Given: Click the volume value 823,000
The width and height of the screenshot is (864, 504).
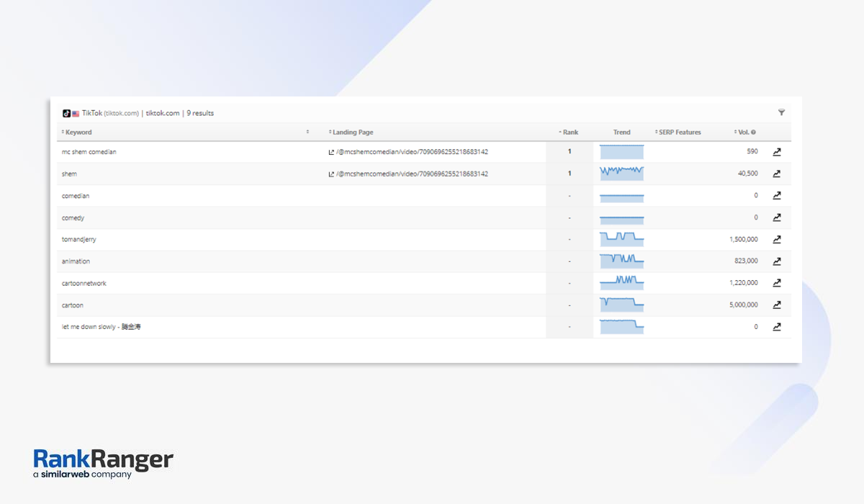Looking at the screenshot, I should pos(746,261).
